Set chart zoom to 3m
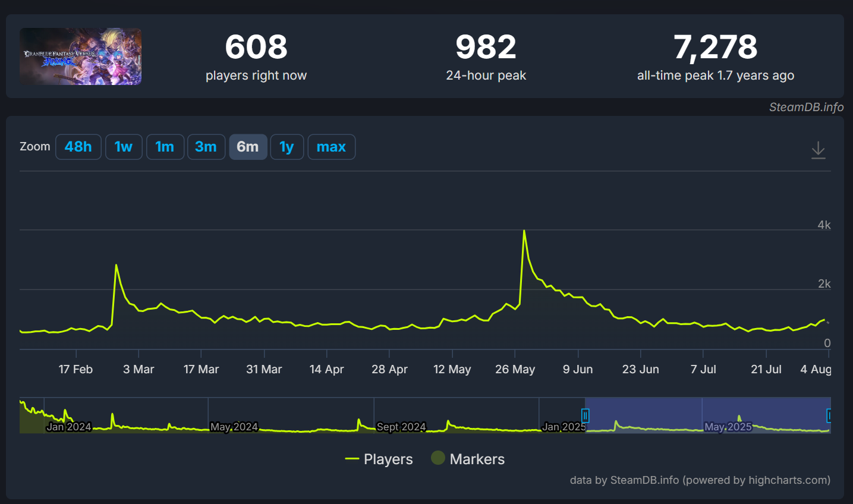Viewport: 853px width, 504px height. pos(206,147)
